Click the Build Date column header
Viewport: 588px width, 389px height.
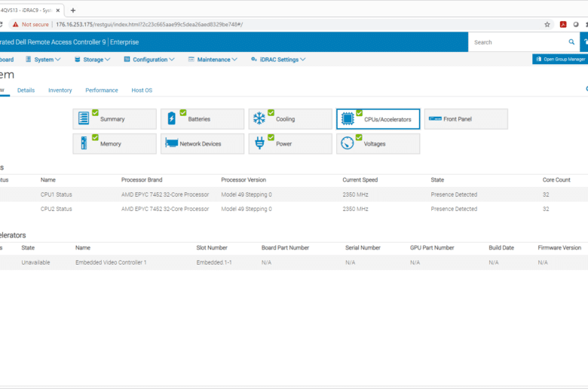(501, 247)
